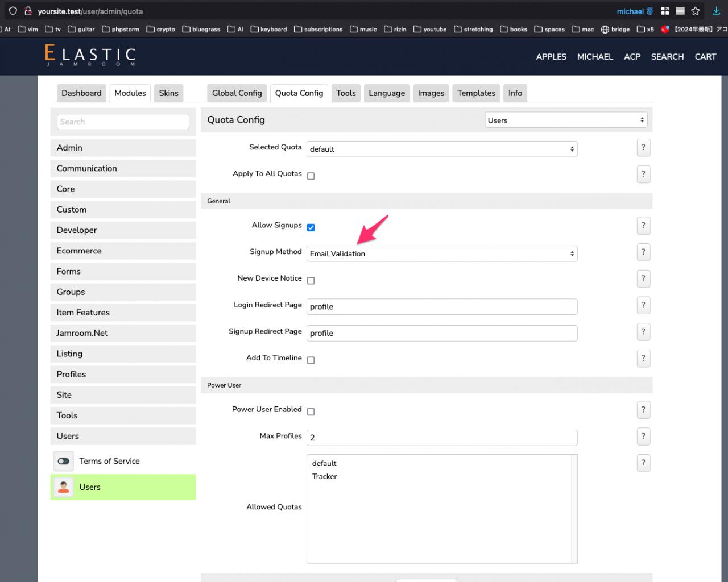The height and width of the screenshot is (582, 728).
Task: Click the Elastic Jamroom logo
Action: (90, 56)
